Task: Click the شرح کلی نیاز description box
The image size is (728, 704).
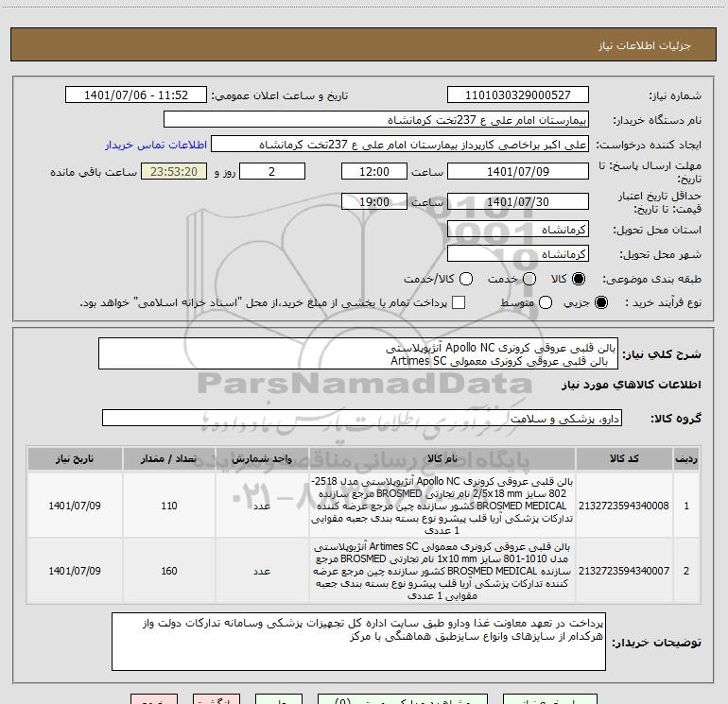Action: tap(358, 353)
